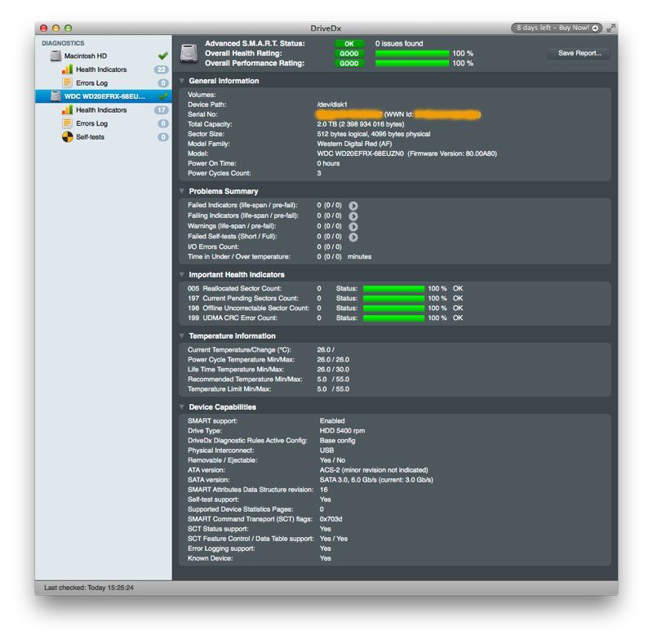Collapse the General Information section
Viewport: 653px width, 644px height.
click(182, 81)
